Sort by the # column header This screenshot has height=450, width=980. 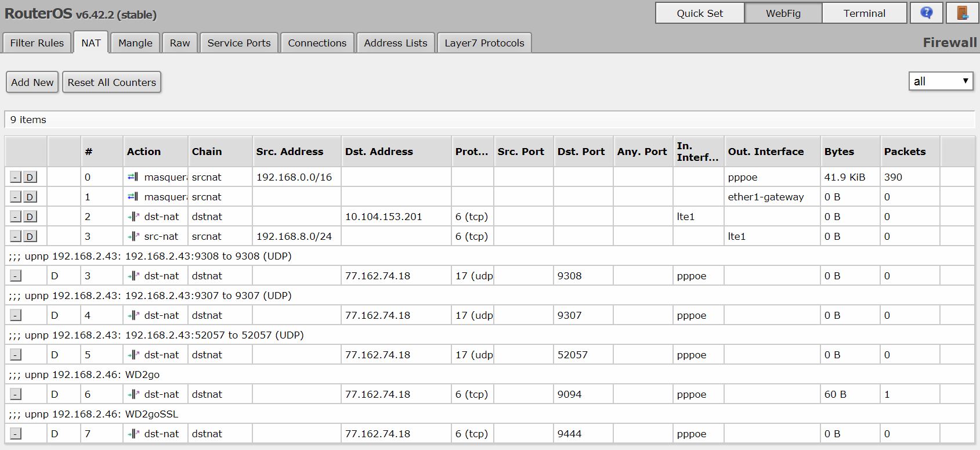point(102,152)
